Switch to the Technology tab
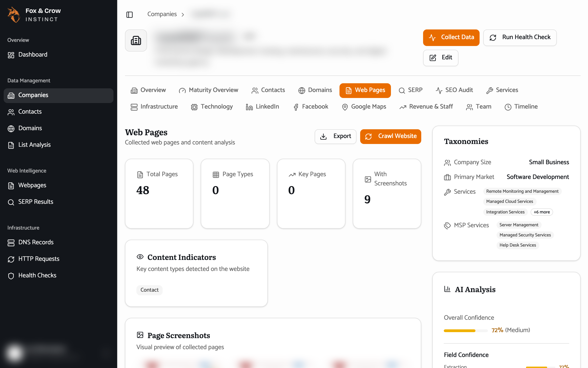Screen dimensions: 588x368 click(x=212, y=107)
